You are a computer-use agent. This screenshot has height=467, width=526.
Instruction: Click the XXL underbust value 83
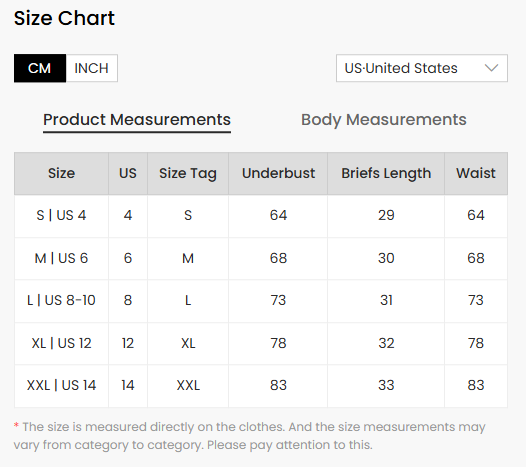pos(278,385)
